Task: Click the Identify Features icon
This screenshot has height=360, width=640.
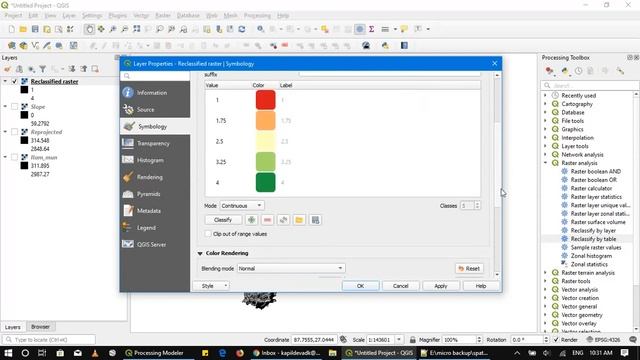Action: click(260, 29)
